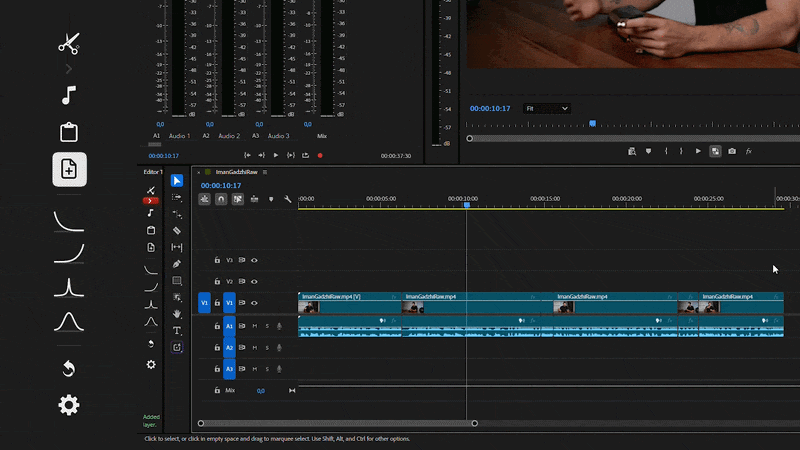Toggle Linked Selection in timeline header
Screen dimensions: 800x450
tap(238, 199)
